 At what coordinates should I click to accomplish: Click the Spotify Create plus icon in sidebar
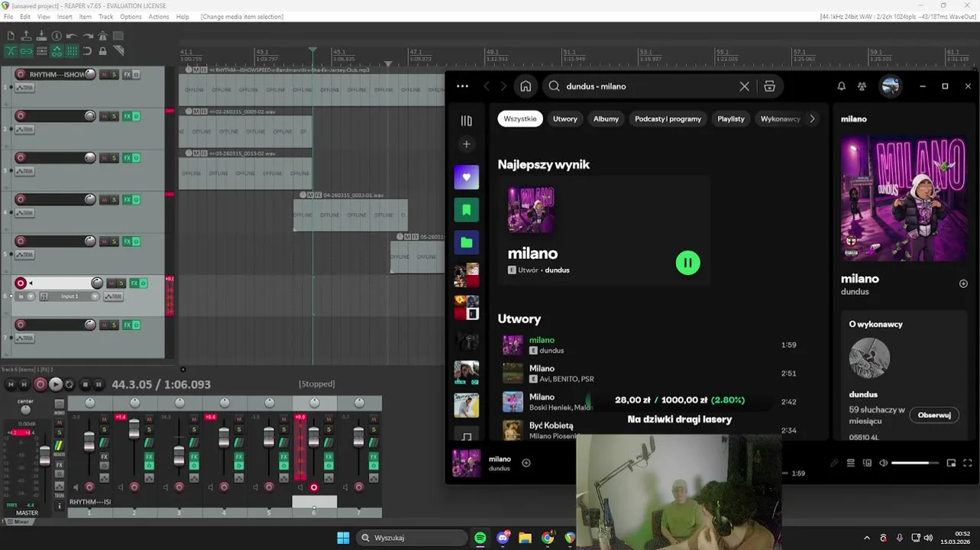pos(467,144)
